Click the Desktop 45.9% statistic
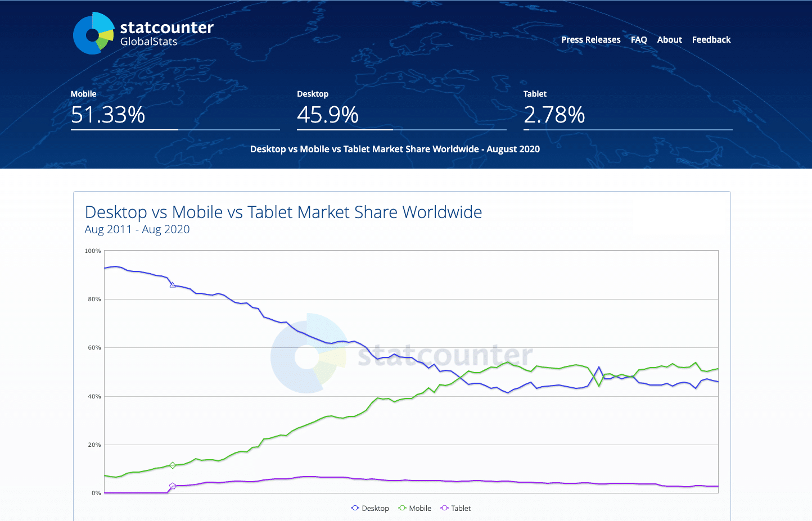Screen dimensions: 812x521 pos(328,115)
